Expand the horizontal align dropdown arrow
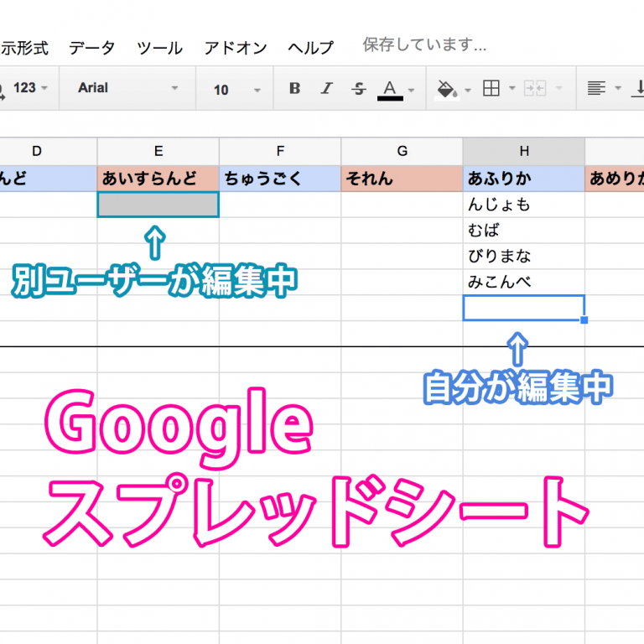This screenshot has height=644, width=644. pyautogui.click(x=618, y=88)
